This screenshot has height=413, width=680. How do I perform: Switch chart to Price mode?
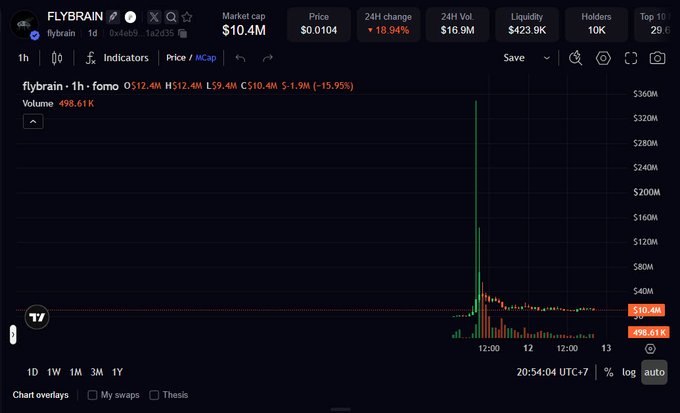click(176, 58)
